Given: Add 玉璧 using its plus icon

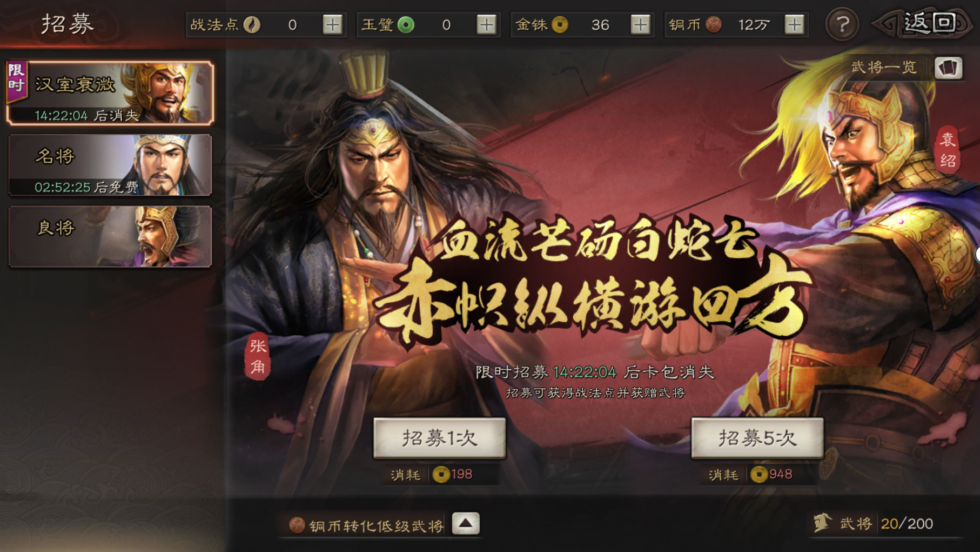Looking at the screenshot, I should click(x=486, y=24).
